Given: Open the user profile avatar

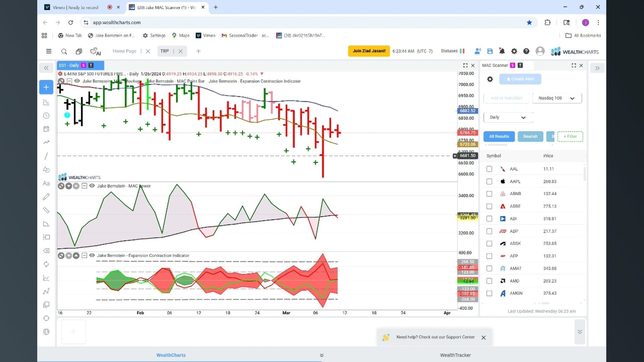Looking at the screenshot, I should pyautogui.click(x=540, y=51).
